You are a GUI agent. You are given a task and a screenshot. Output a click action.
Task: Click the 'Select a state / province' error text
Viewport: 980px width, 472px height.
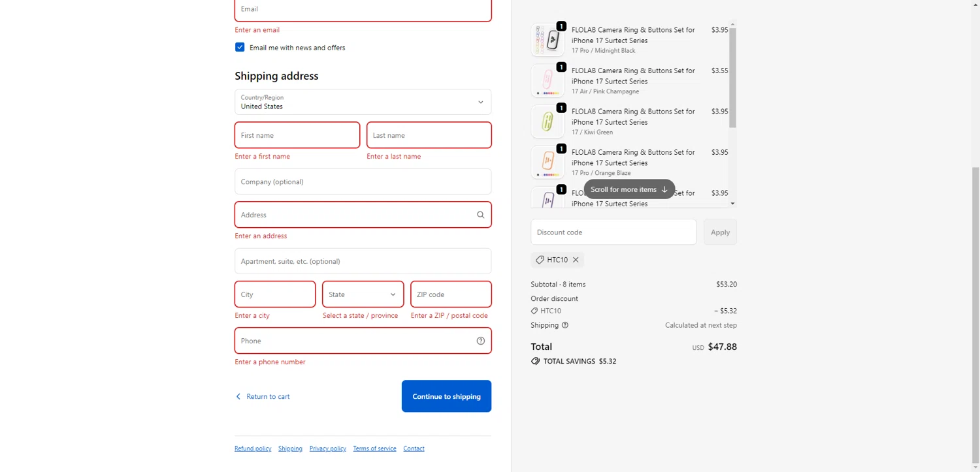pos(360,315)
